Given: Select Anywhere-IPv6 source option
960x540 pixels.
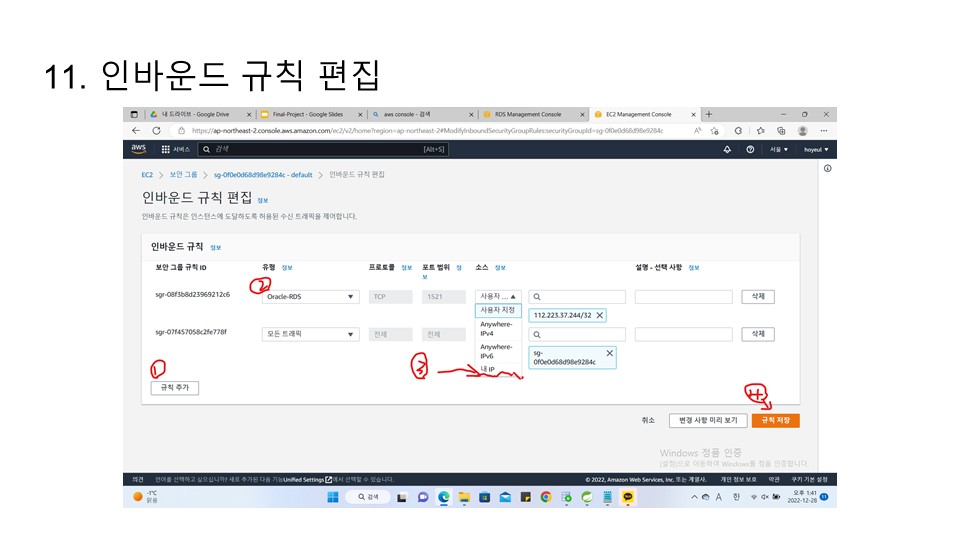Looking at the screenshot, I should 498,351.
